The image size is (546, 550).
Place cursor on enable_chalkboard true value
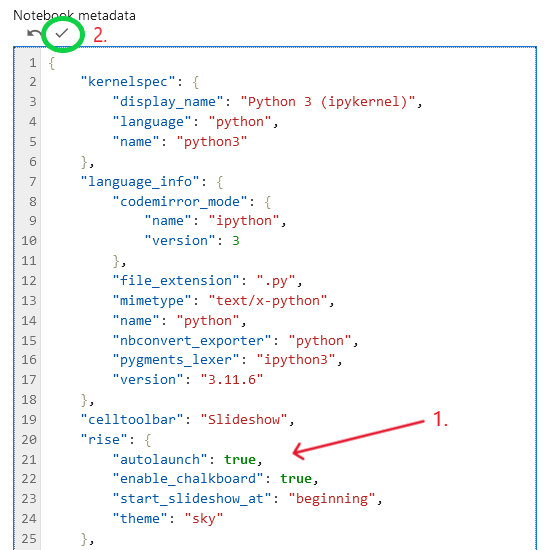(296, 479)
